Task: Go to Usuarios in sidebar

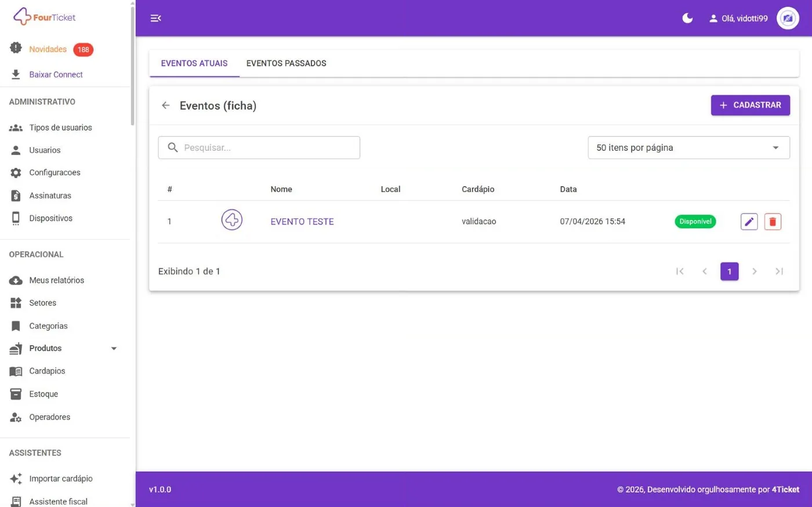Action: [45, 150]
